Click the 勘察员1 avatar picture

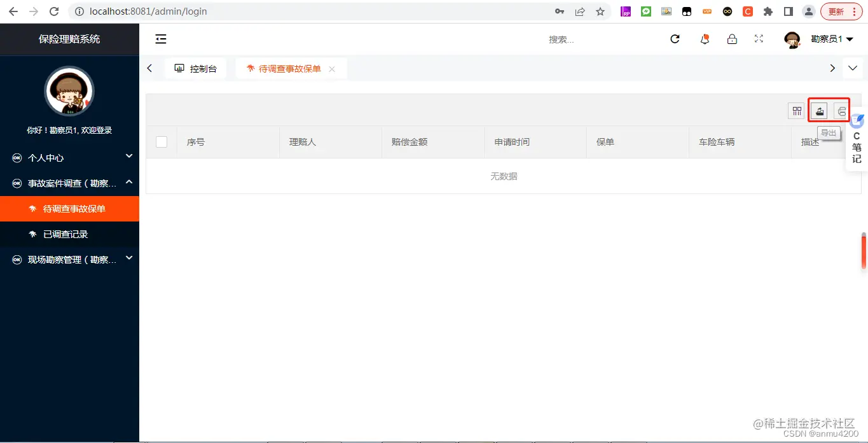tap(792, 39)
